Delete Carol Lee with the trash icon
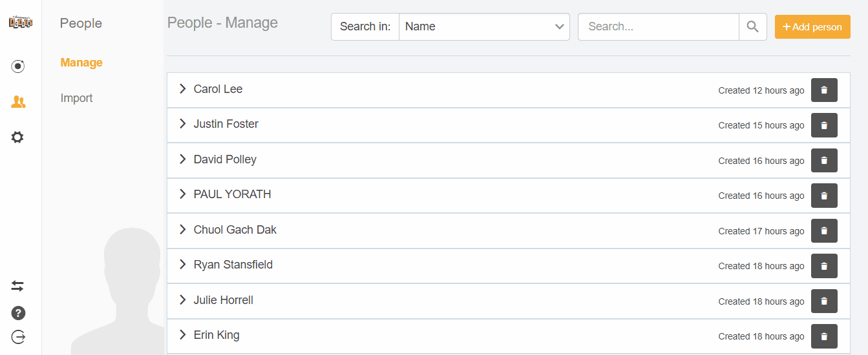 [824, 90]
